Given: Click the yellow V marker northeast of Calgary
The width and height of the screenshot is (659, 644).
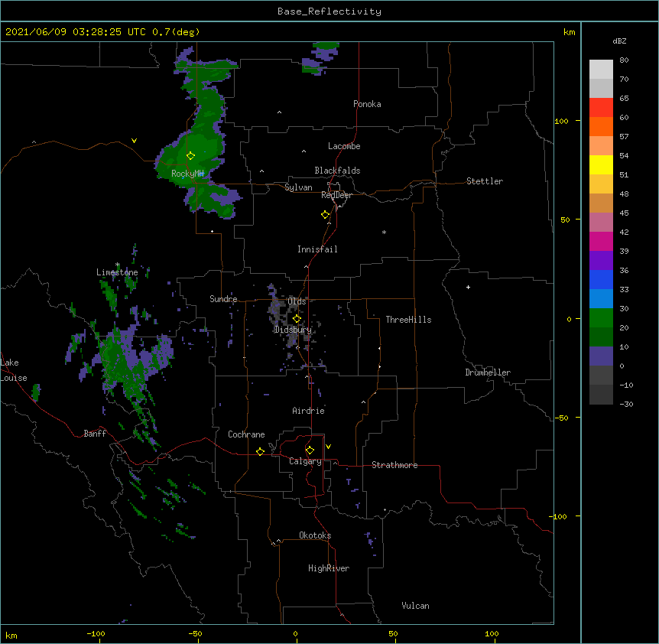Looking at the screenshot, I should pyautogui.click(x=328, y=447).
